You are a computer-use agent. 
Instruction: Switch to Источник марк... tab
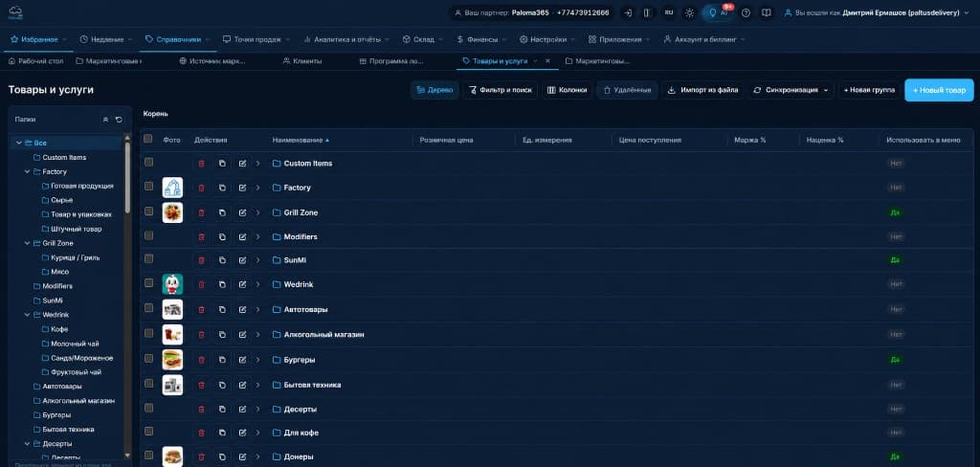[212, 61]
